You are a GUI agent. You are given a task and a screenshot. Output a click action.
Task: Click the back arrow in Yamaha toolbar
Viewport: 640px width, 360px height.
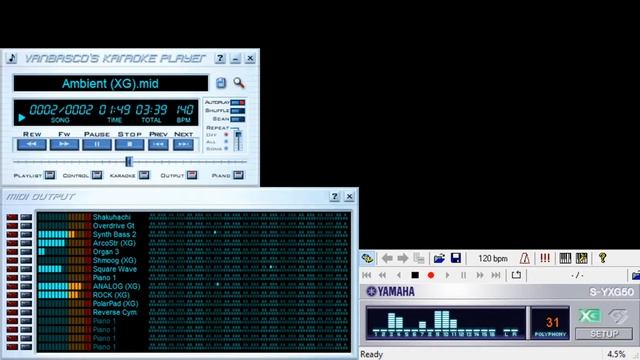387,258
